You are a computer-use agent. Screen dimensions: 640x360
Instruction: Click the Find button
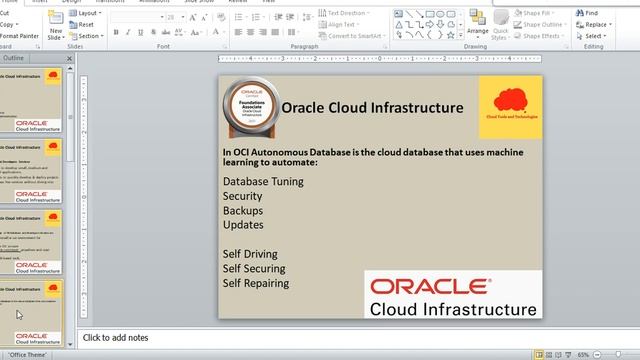587,13
